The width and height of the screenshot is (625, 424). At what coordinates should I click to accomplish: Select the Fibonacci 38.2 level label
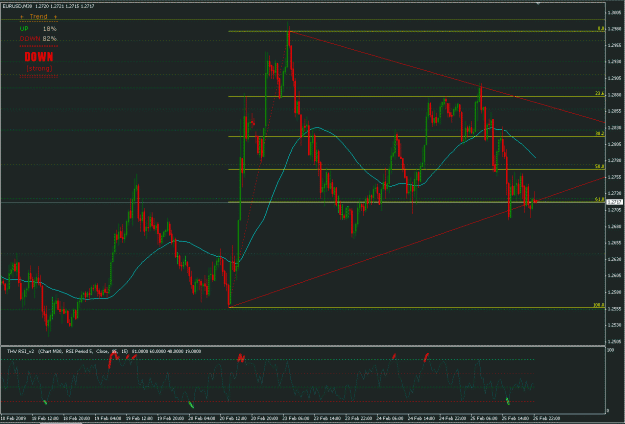[x=600, y=133]
